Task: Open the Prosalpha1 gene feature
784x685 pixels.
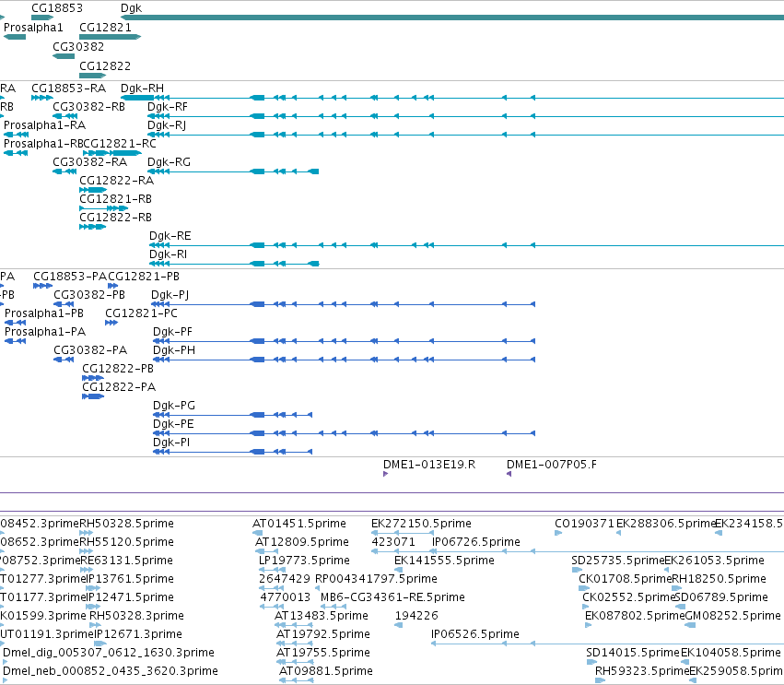Action: click(x=15, y=37)
